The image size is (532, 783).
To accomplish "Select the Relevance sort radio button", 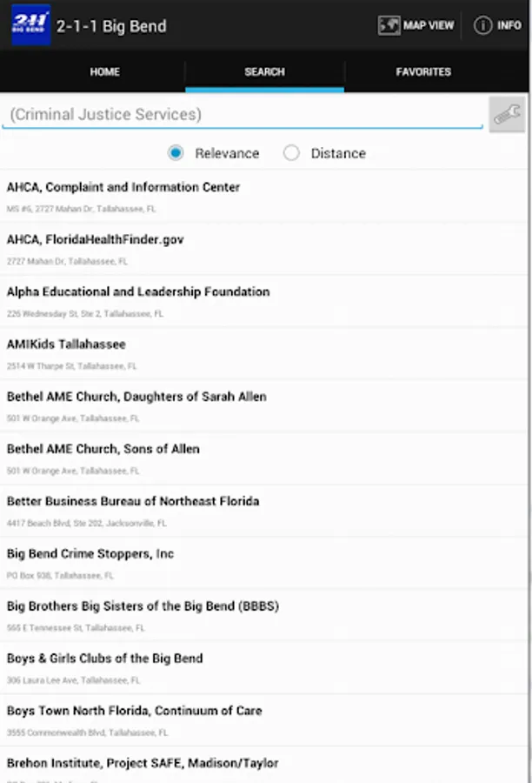I will click(176, 153).
